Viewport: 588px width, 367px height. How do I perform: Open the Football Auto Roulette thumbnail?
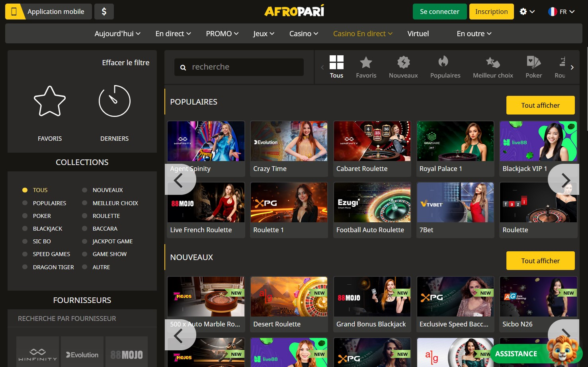click(372, 202)
